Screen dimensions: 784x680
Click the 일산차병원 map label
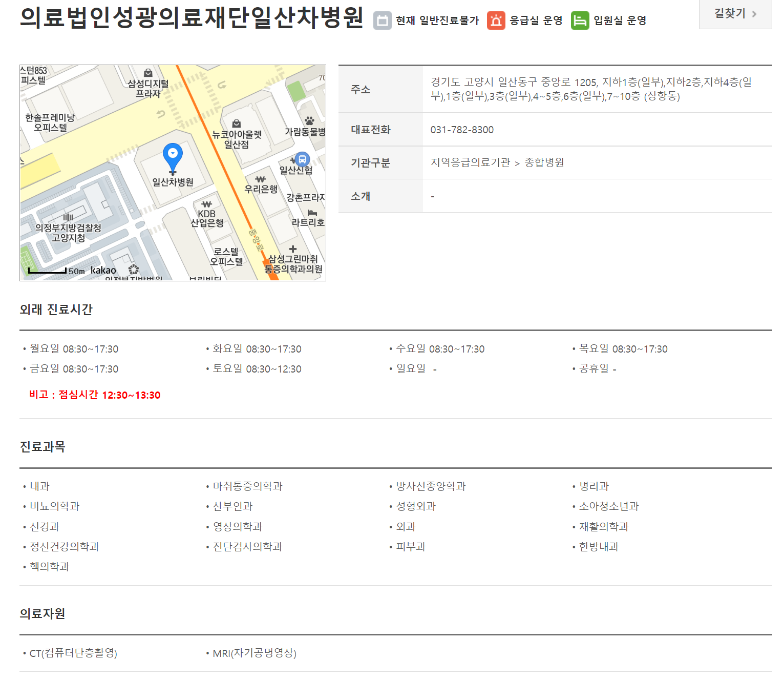point(173,182)
